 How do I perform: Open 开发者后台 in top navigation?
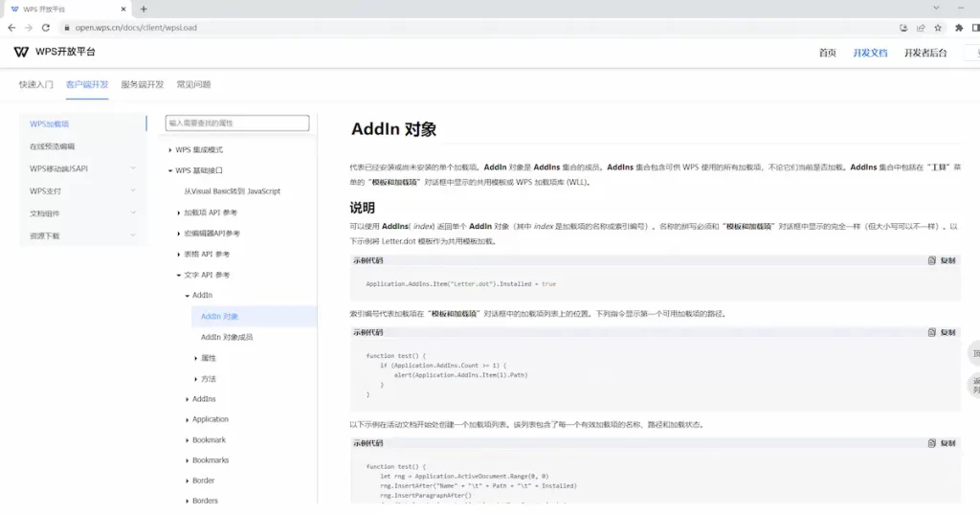point(925,54)
